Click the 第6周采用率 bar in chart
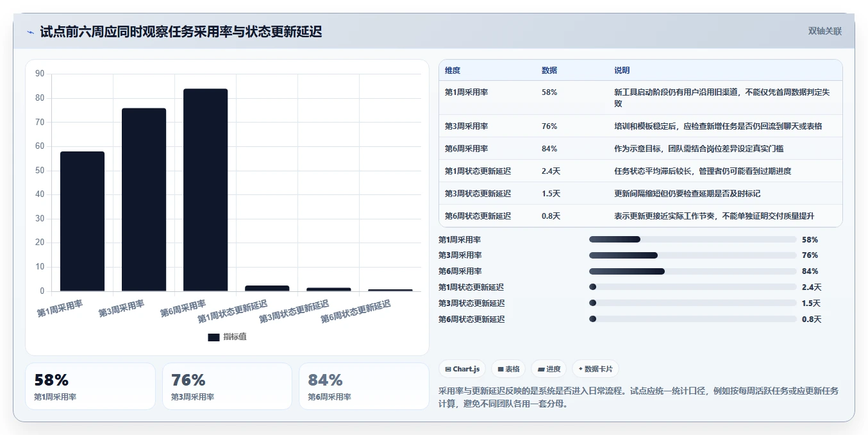 tap(205, 190)
